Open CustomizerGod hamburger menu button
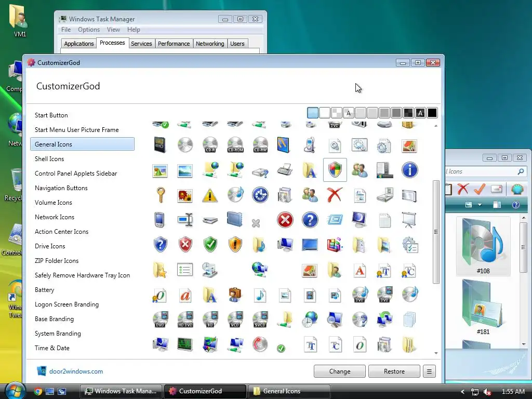Screen dimensions: 532x399 (429, 371)
